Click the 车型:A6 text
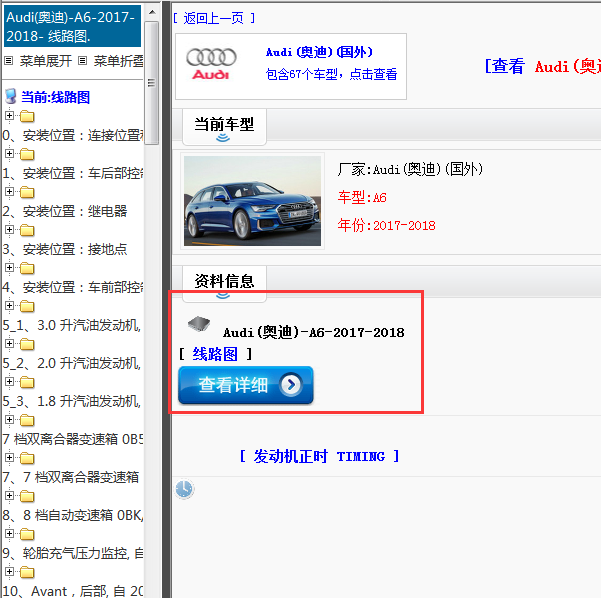 click(362, 197)
